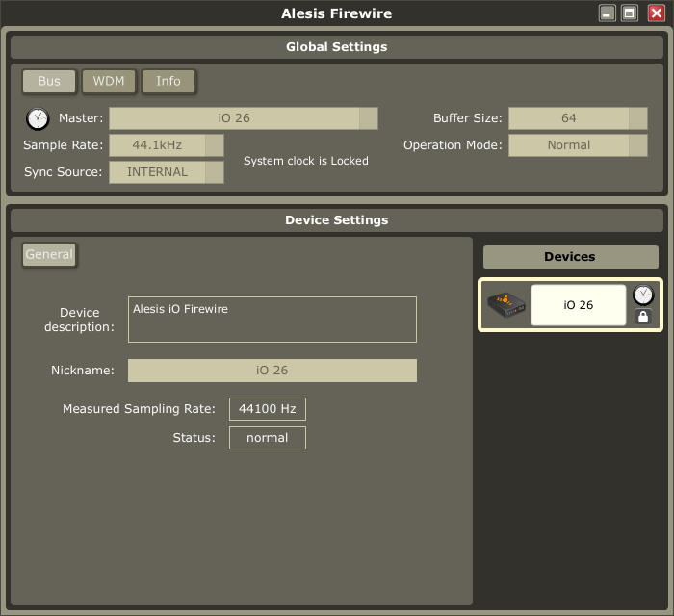This screenshot has height=616, width=674.
Task: Click the Buffer Size value 64
Action: pyautogui.click(x=569, y=118)
